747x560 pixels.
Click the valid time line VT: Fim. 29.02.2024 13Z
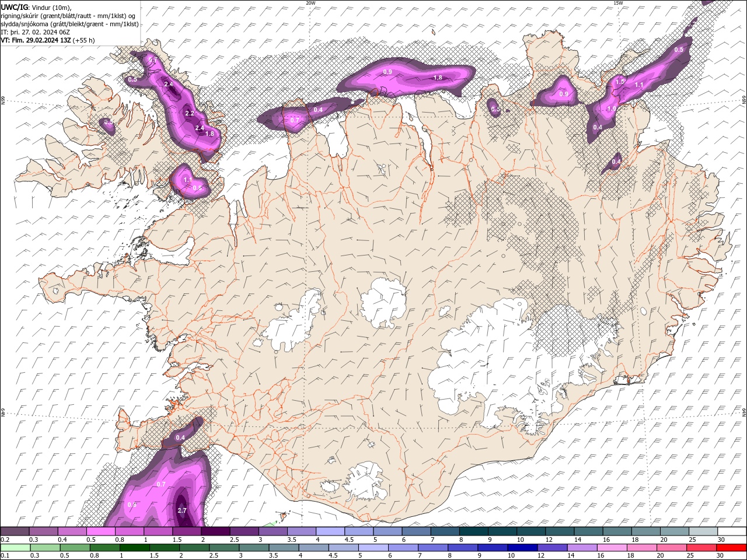point(36,40)
